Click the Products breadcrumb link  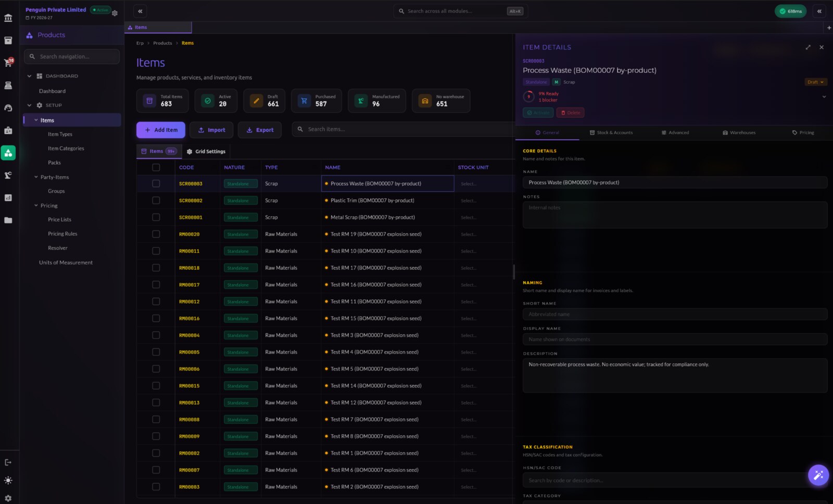click(x=162, y=43)
